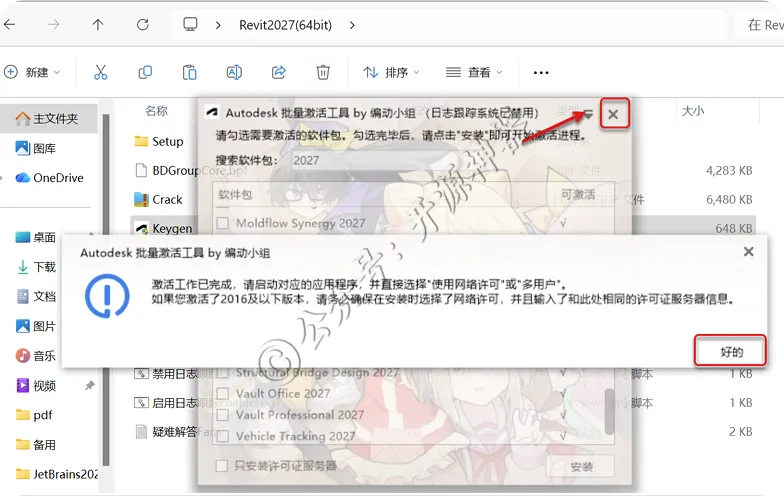Click the search box starting with 在 Rev
784x496 pixels.
pyautogui.click(x=759, y=24)
